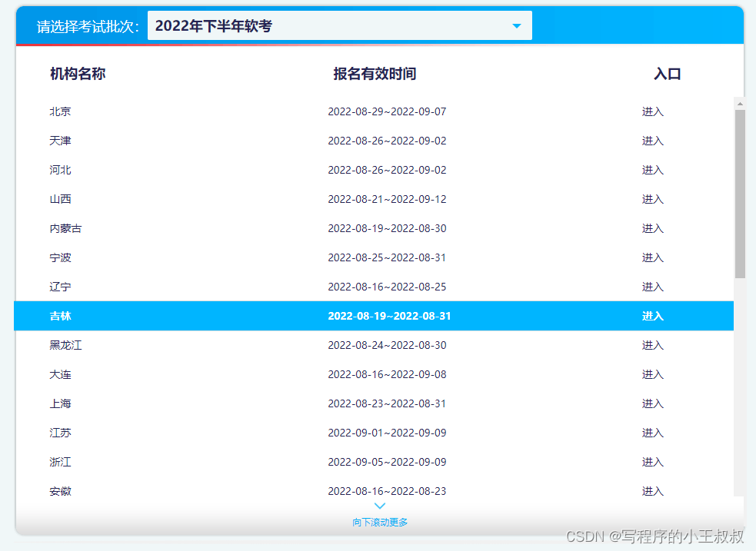This screenshot has height=551, width=756.
Task: Click 进入 link for 上海
Action: [x=652, y=403]
